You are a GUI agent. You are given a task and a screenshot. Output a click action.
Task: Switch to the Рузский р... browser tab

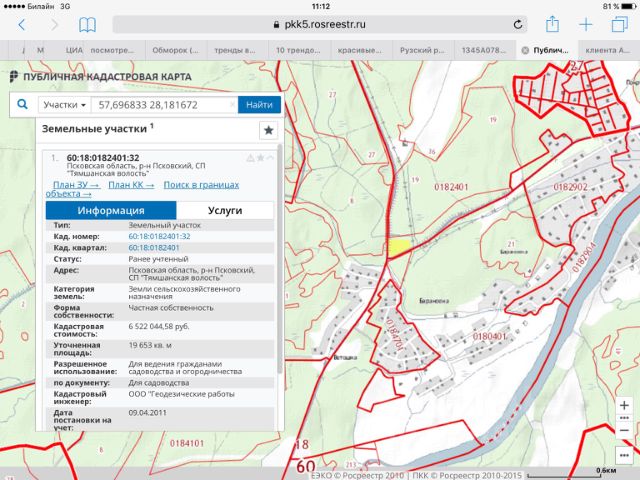coord(422,50)
